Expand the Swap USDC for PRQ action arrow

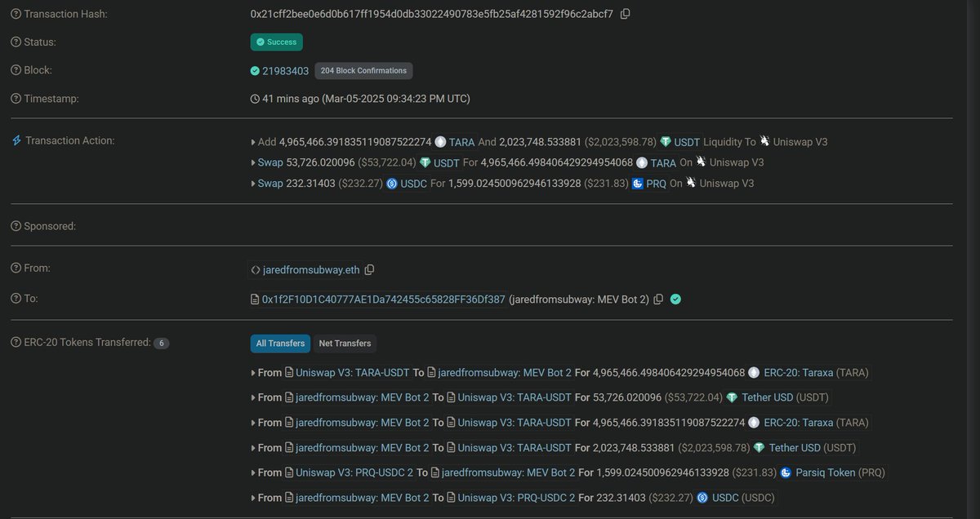(x=253, y=184)
